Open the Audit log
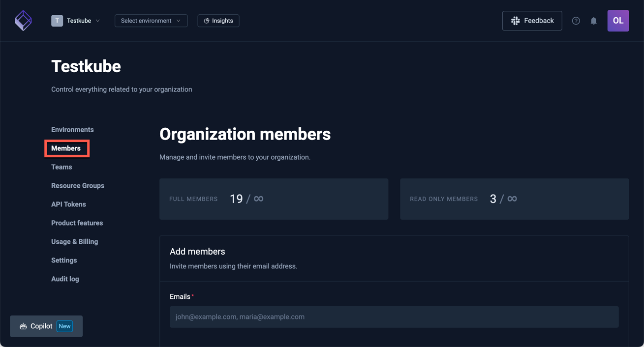 coord(65,279)
